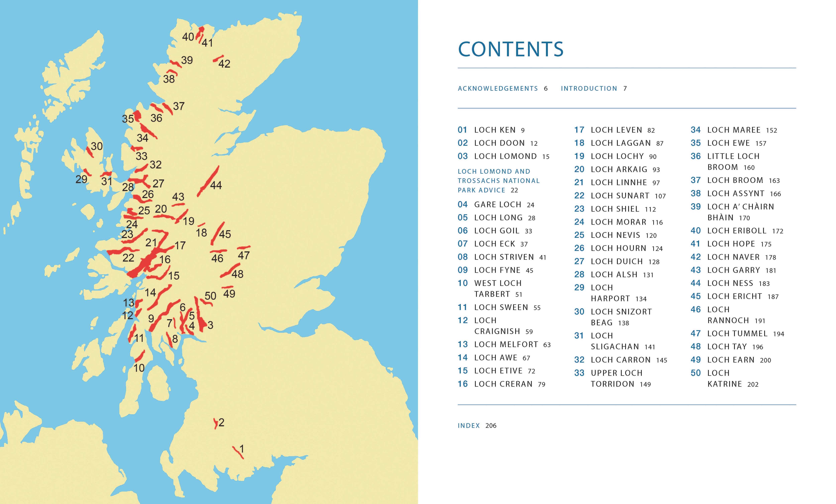The height and width of the screenshot is (504, 836).
Task: Select contents entry LOCH LAGGAN
Action: pos(619,143)
